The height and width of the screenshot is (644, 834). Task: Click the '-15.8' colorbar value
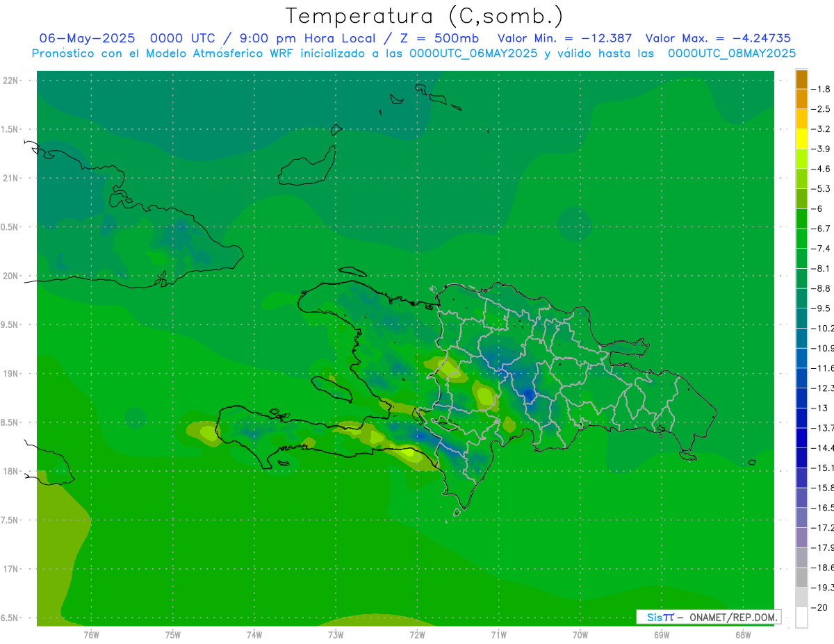pos(823,488)
